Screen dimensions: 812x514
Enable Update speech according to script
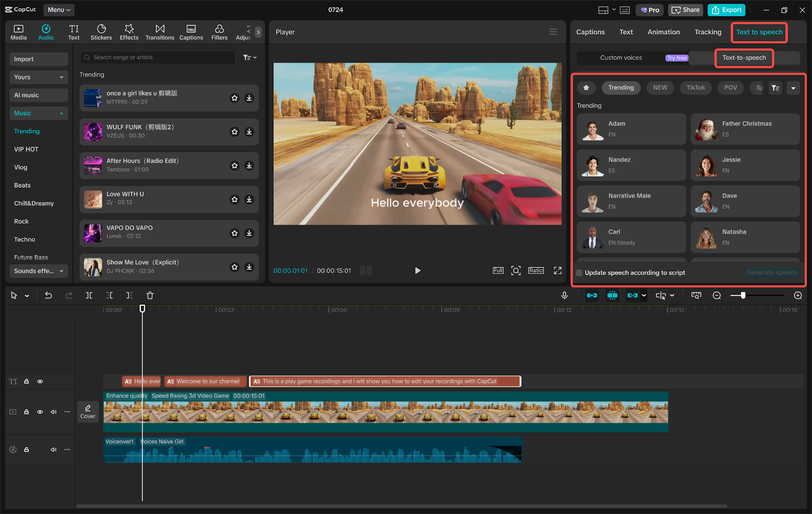(579, 273)
